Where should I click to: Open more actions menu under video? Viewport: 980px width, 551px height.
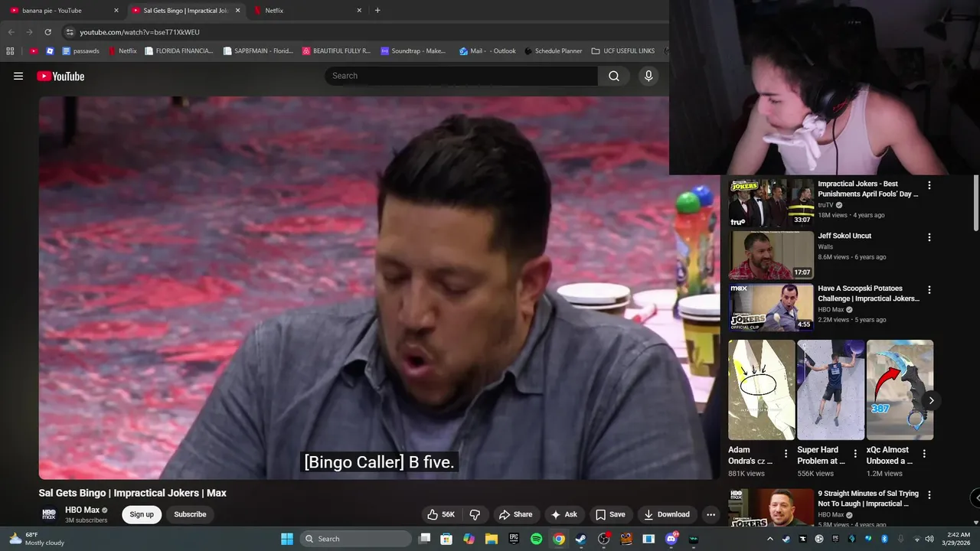pos(710,514)
